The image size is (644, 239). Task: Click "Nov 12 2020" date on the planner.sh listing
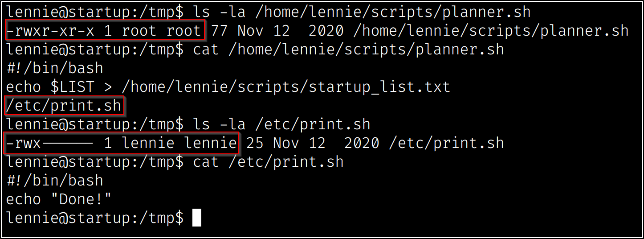coord(290,30)
